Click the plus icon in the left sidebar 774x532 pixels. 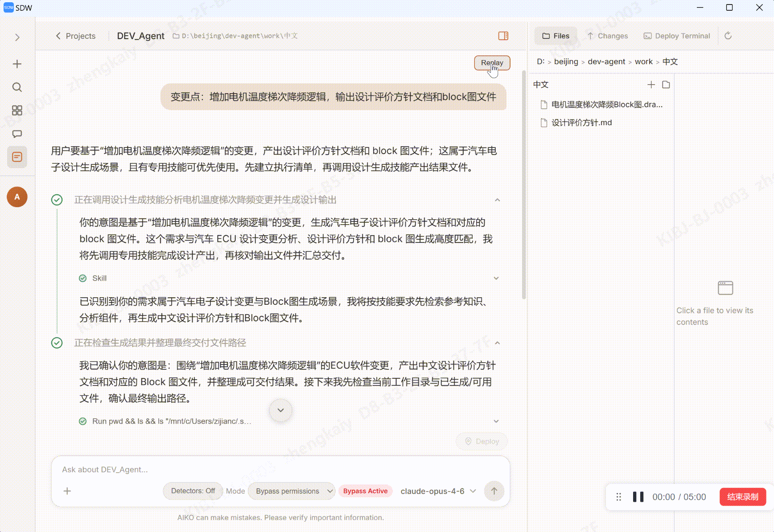[17, 64]
